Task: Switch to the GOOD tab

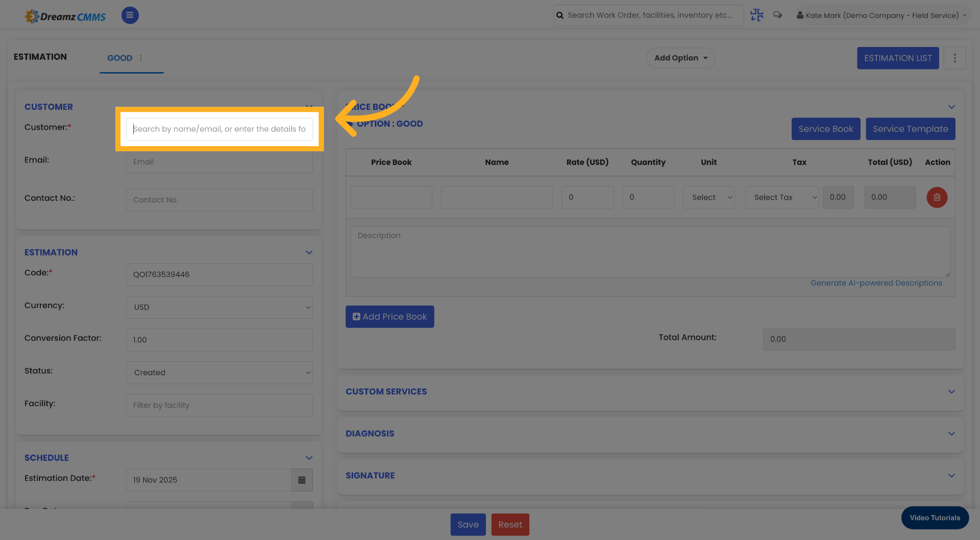Action: point(119,58)
